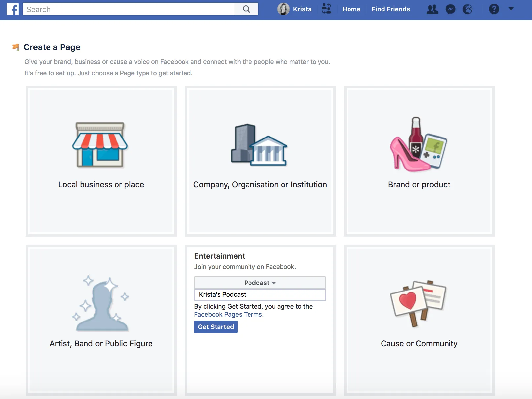Select the Local business or place tile
The width and height of the screenshot is (532, 399).
pos(101,161)
